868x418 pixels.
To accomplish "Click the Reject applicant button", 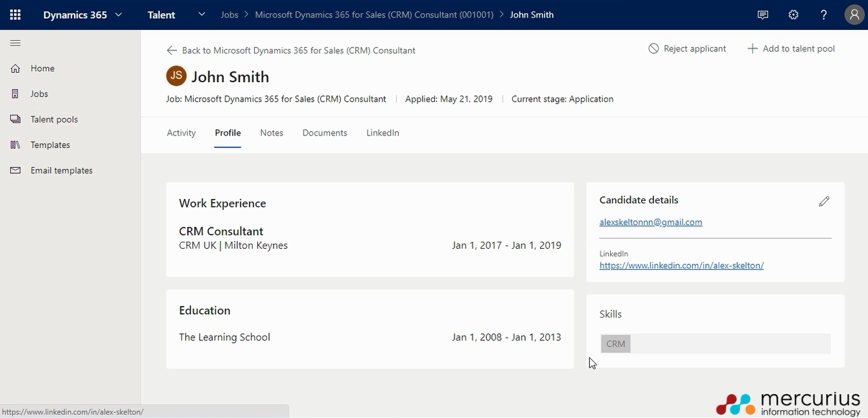I will click(687, 49).
